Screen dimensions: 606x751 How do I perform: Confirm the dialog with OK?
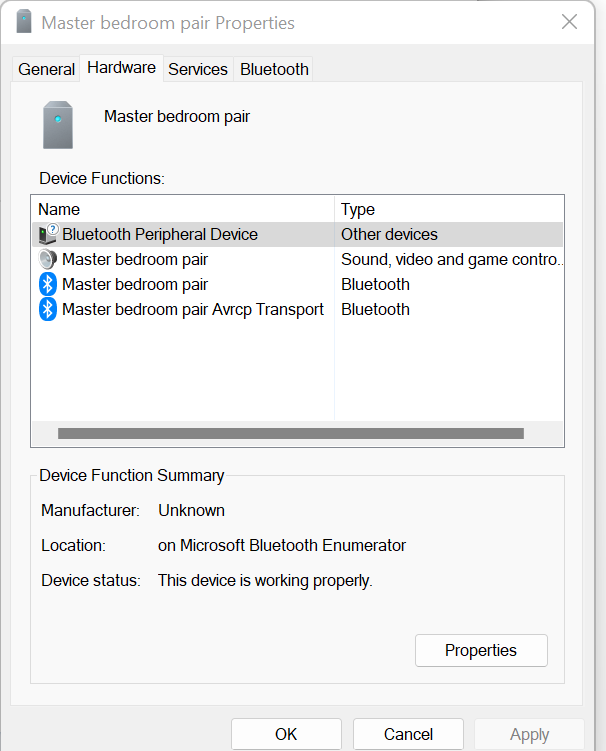pyautogui.click(x=286, y=734)
